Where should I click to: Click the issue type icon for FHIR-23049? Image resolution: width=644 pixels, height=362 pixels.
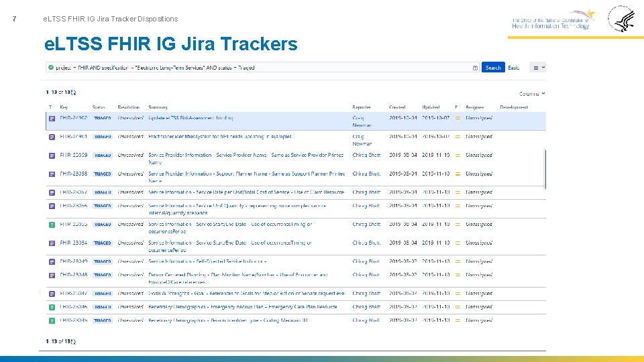(52, 261)
